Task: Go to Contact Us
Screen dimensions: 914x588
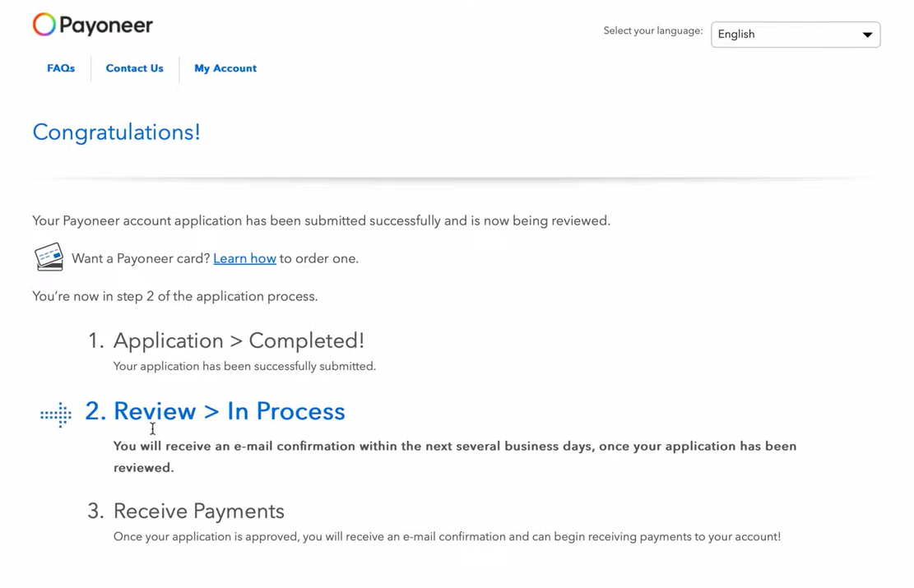Action: coord(134,68)
